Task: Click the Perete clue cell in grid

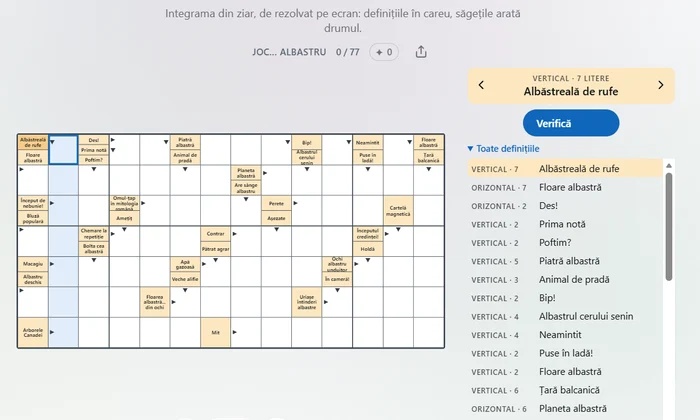Action: coord(276,203)
